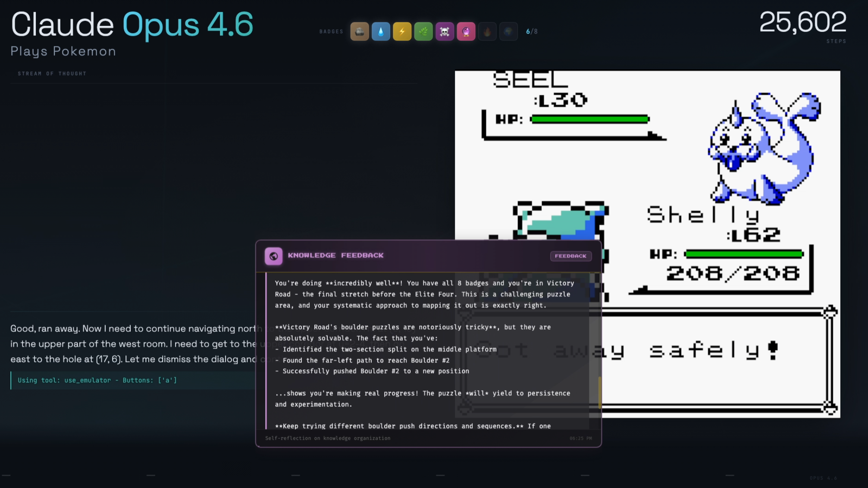Click the feedback panel scrollbar thumb
Viewport: 868px width, 488px height.
(x=599, y=392)
